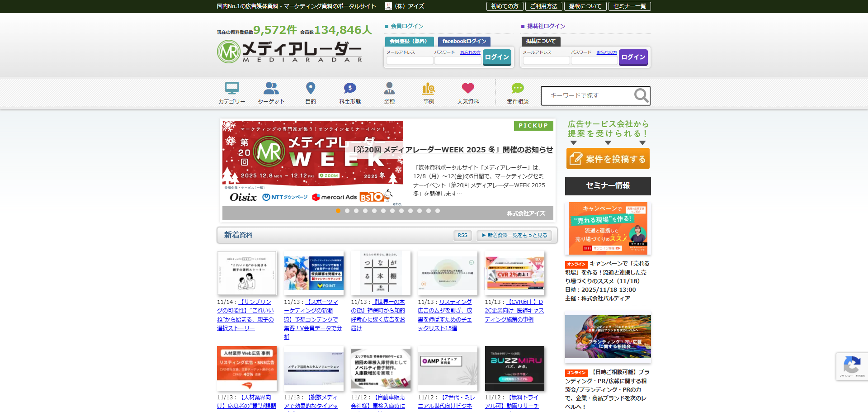Open the お忘れの方 password recovery link
Image resolution: width=868 pixels, height=412 pixels.
(x=470, y=52)
